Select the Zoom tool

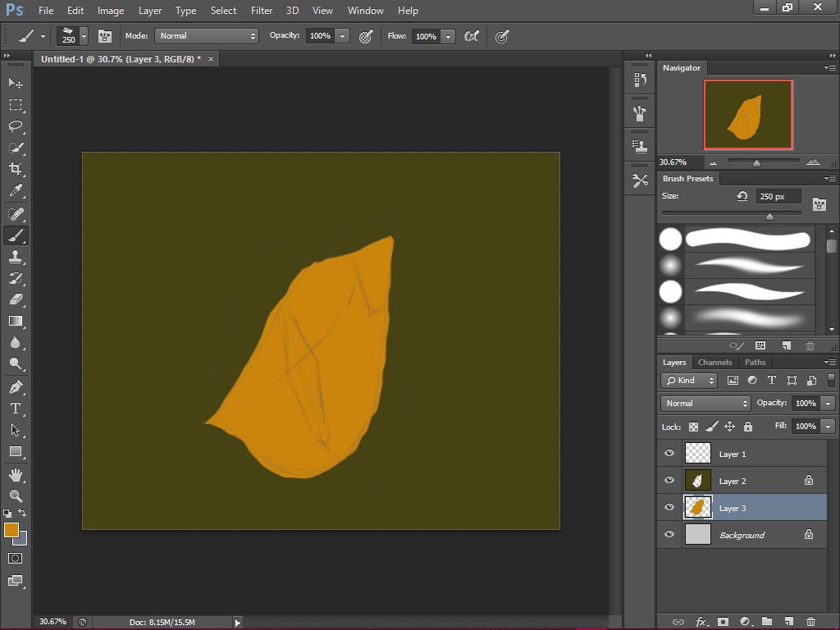click(x=16, y=495)
